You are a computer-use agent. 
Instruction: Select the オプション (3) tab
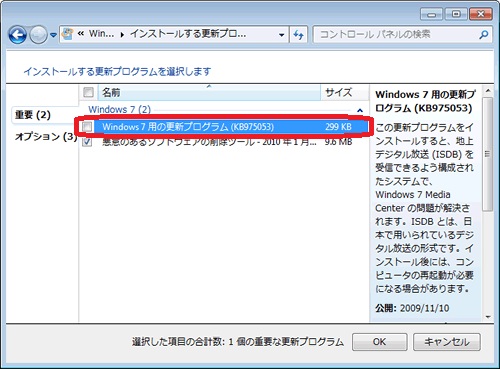[46, 136]
